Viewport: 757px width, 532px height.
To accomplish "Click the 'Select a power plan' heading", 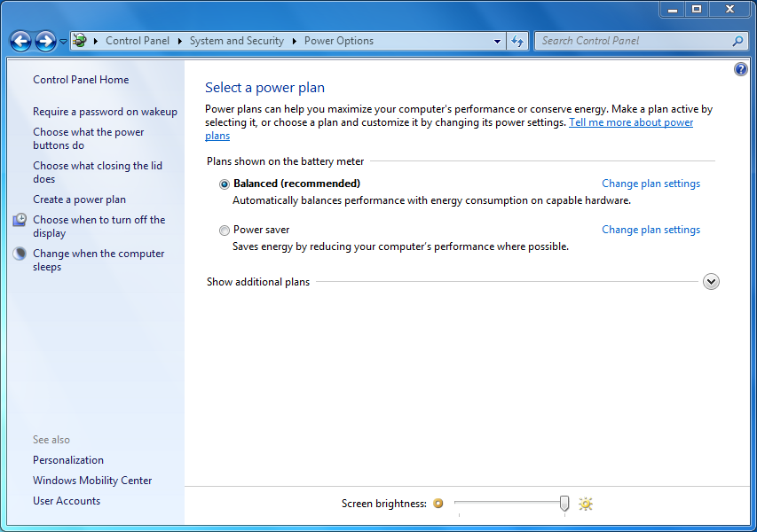I will (264, 88).
